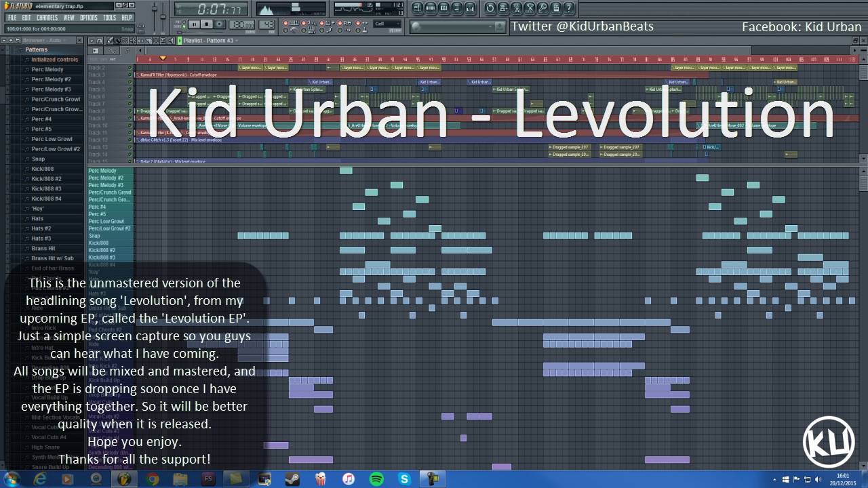The height and width of the screenshot is (488, 868).
Task: Open the Piano Roll view icon
Action: [x=443, y=8]
